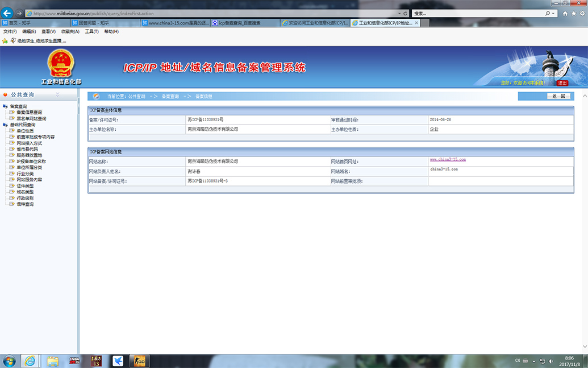Open the browser tools gear icon
The image size is (588, 368).
coord(582,14)
